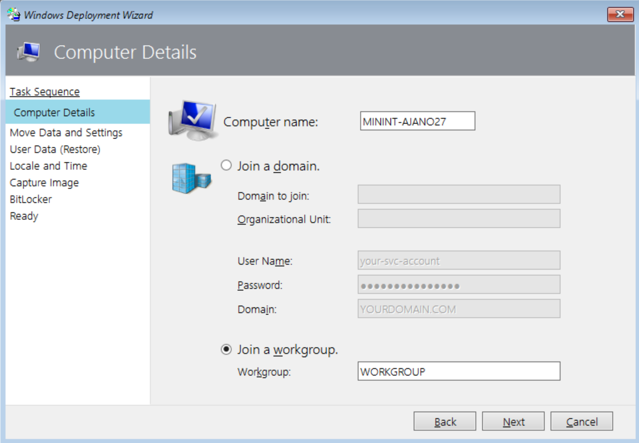The width and height of the screenshot is (639, 443).
Task: Select Computer Details in the sidebar
Action: (78, 112)
